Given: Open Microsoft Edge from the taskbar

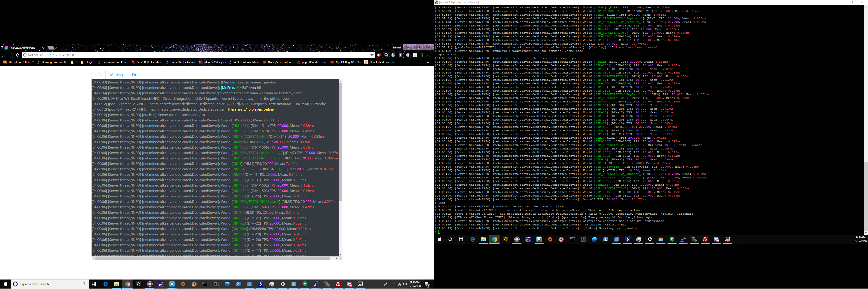Looking at the screenshot, I should point(106,284).
